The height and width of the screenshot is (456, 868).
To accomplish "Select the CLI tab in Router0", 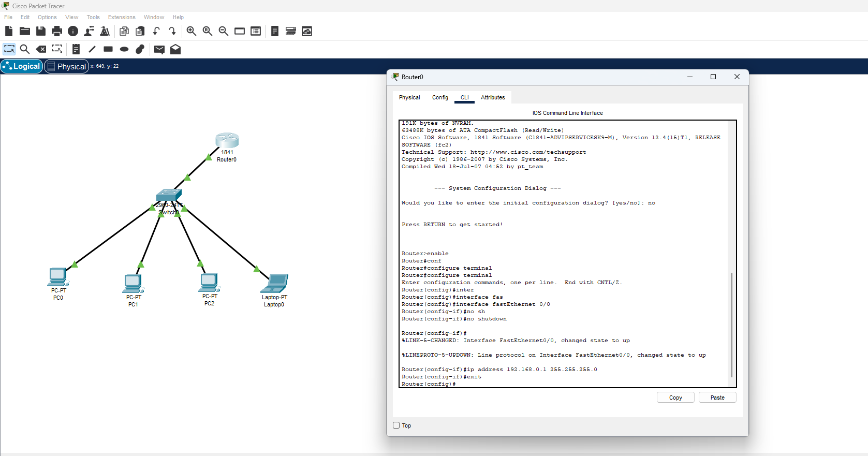I will 465,97.
